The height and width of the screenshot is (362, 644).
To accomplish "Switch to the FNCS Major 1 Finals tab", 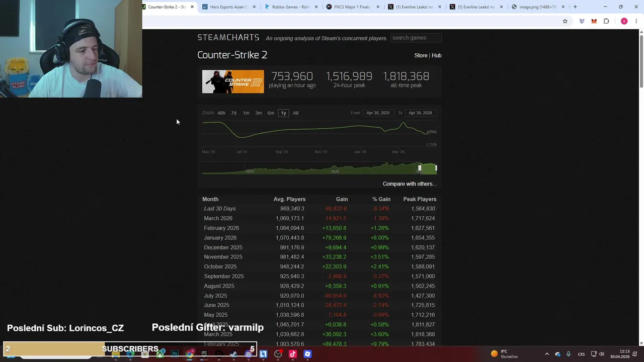I will [352, 7].
